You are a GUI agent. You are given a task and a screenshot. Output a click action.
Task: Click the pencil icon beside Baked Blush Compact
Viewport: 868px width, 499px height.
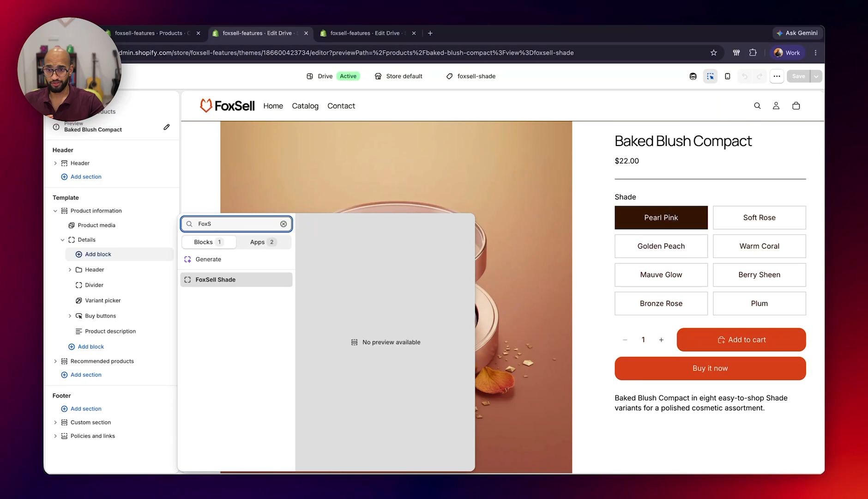(x=167, y=127)
